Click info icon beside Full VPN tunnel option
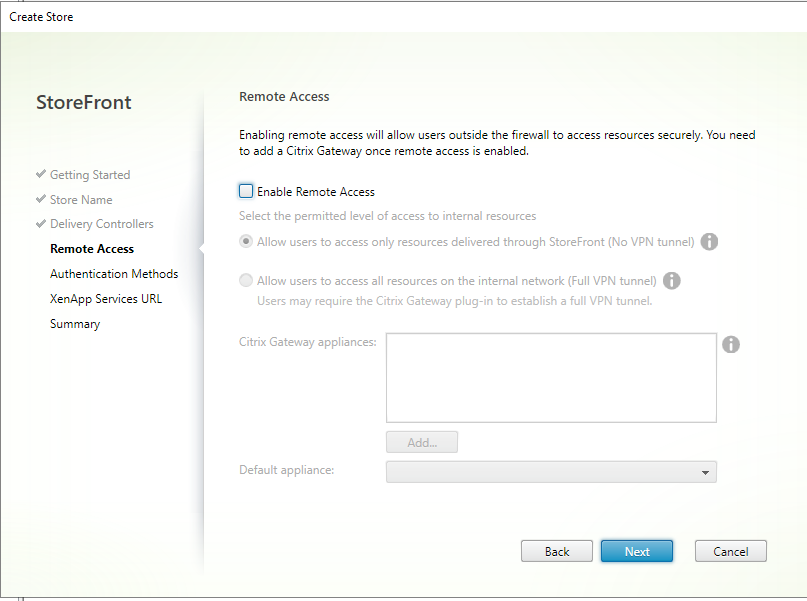 point(672,281)
